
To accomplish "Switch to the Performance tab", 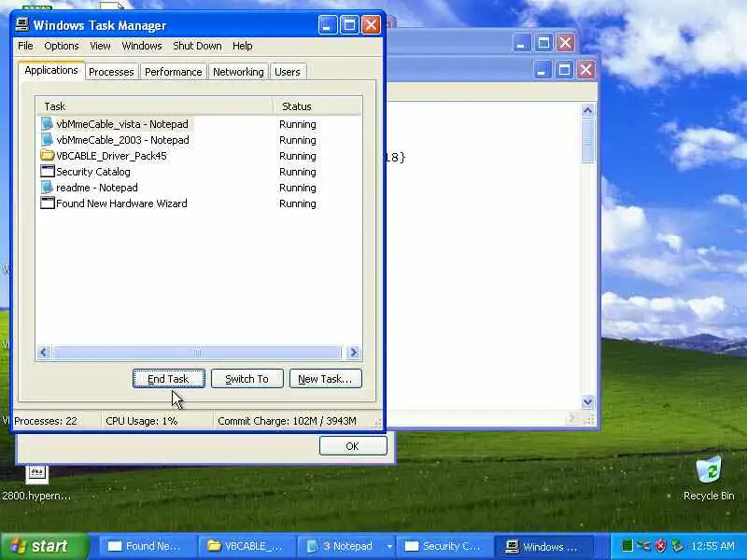I will click(174, 72).
